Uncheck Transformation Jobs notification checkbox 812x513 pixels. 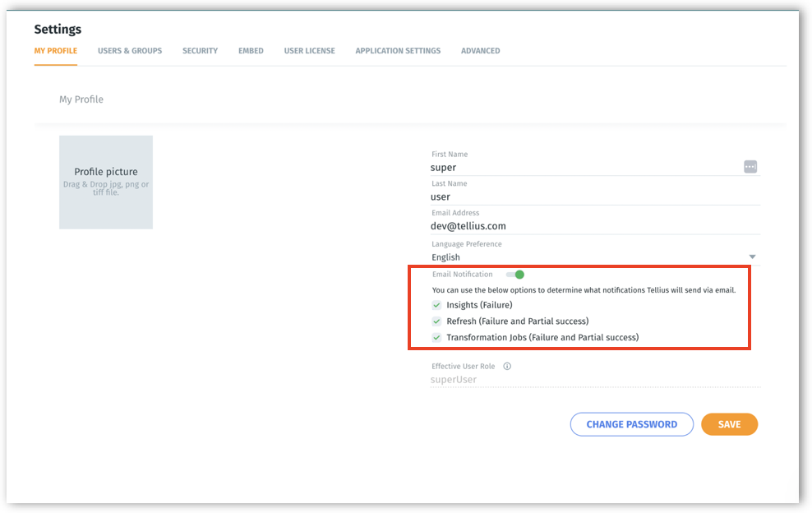[436, 337]
